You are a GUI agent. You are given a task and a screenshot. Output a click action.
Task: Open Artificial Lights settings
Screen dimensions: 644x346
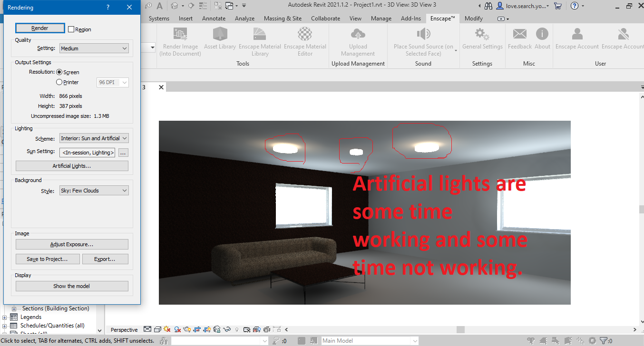72,166
